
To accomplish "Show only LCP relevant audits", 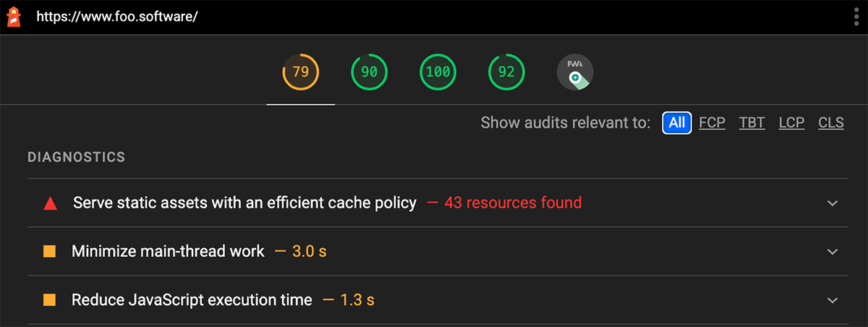I will [791, 123].
